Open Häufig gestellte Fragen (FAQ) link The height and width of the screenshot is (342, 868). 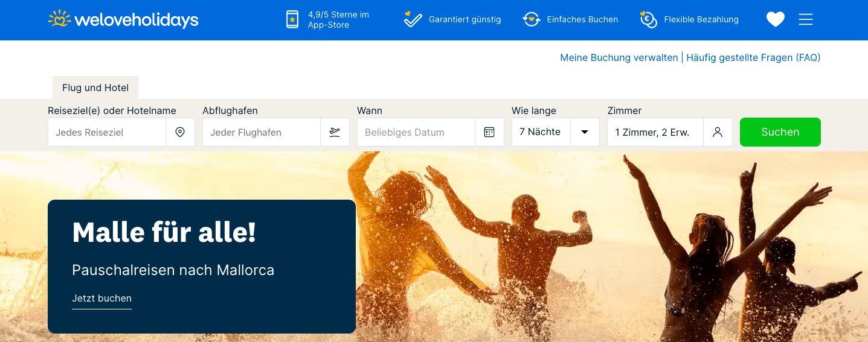tap(753, 58)
